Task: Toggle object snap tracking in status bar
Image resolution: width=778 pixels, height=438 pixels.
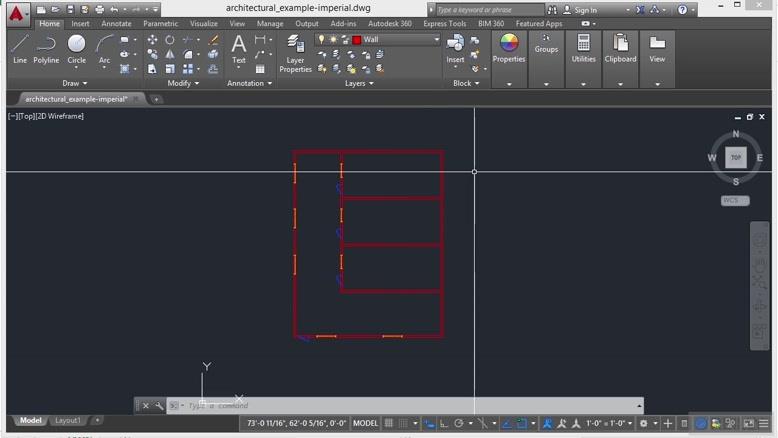Action: coord(507,423)
